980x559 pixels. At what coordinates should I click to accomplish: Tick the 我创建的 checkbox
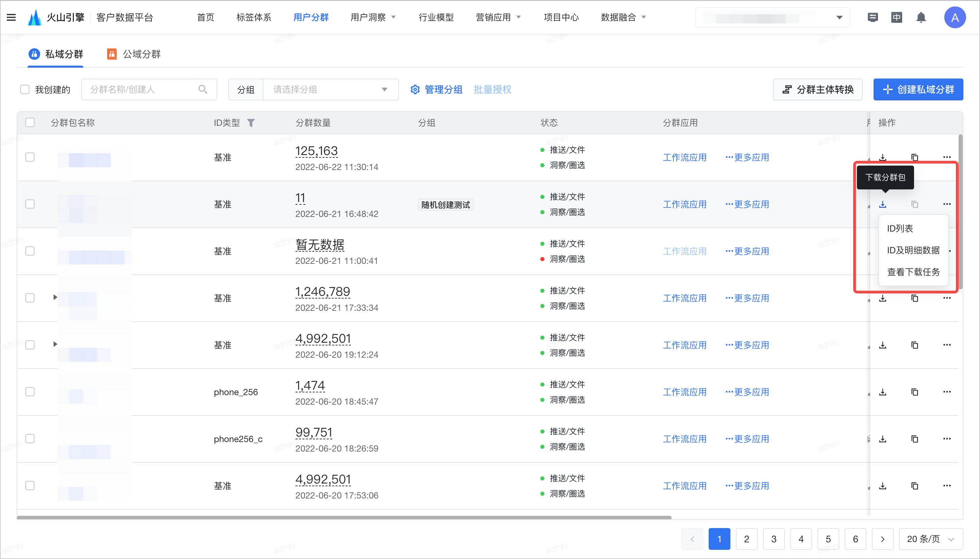[x=25, y=89]
